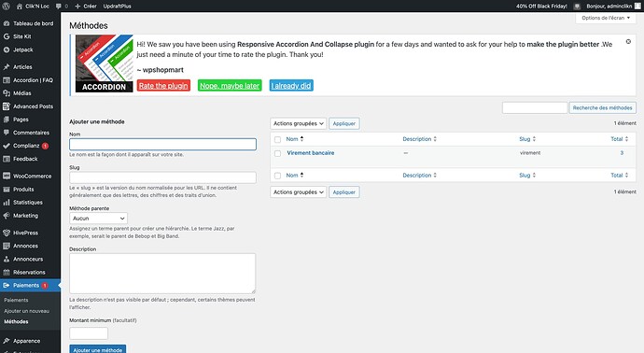The width and height of the screenshot is (644, 353).
Task: Open the comments bubble icon in admin bar
Action: point(58,7)
